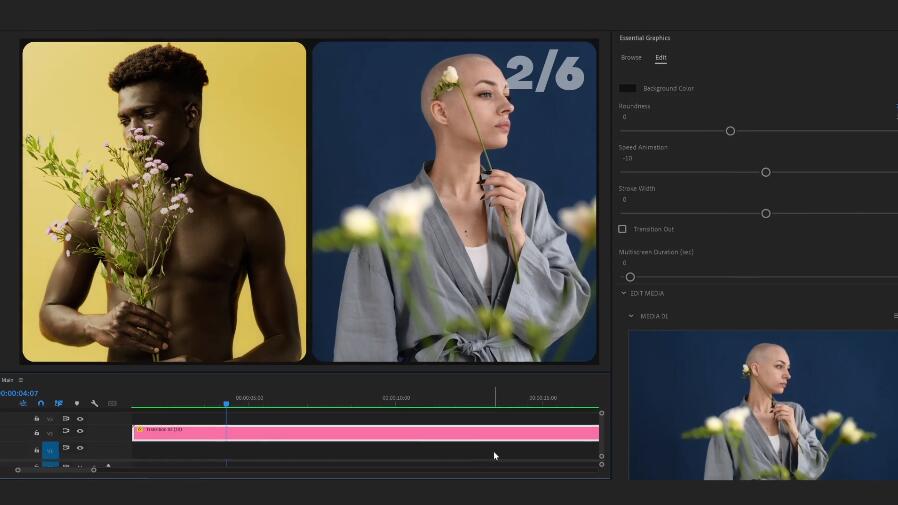Click the blue timecode 0:00:04:07
This screenshot has height=505, width=898.
[x=19, y=393]
